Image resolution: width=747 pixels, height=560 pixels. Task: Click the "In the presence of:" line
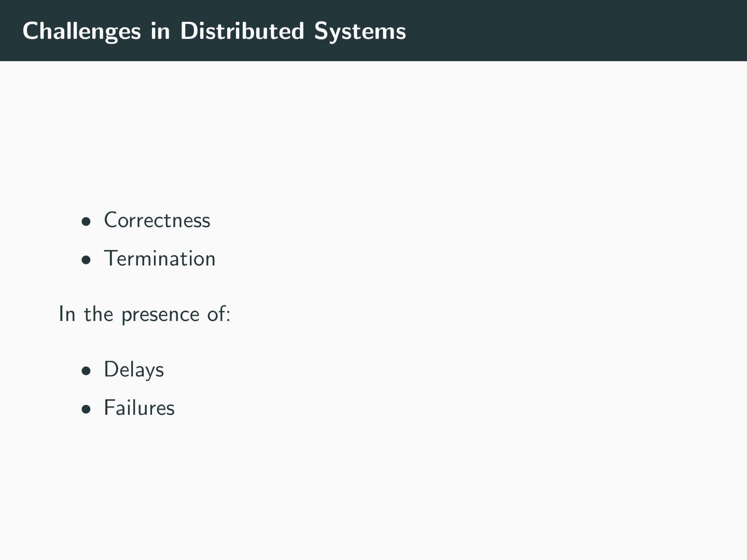144,315
